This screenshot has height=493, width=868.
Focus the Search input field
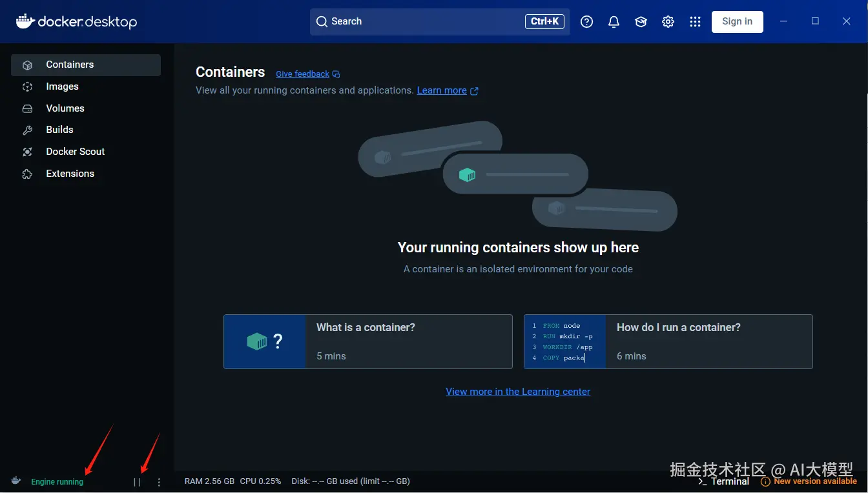pos(440,21)
